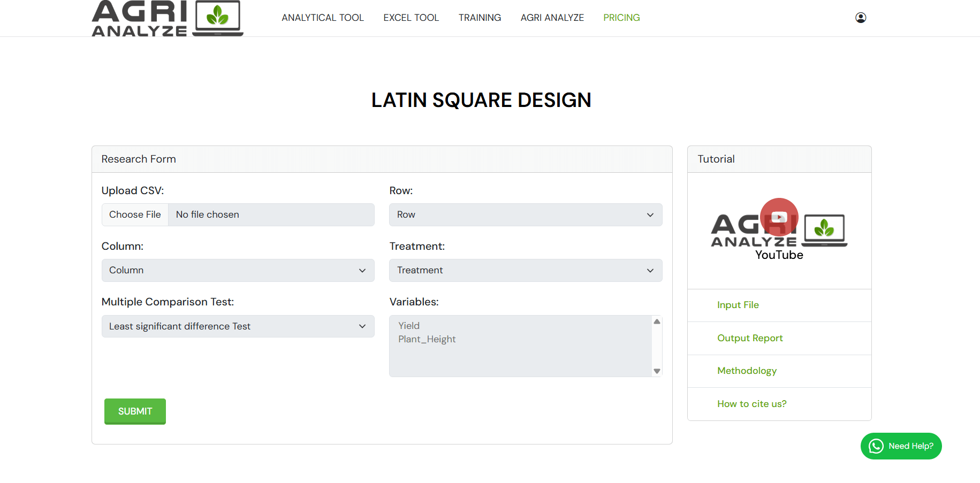The image size is (980, 483).
Task: Expand the Column dropdown
Action: point(238,270)
